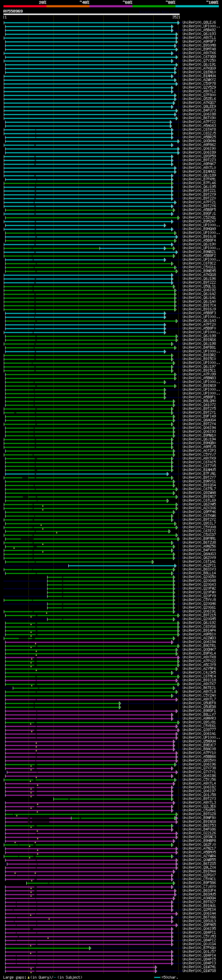Click the cyan alignment bar for UniRef100_A2ZPI1
The image size is (222, 980).
click(x=122, y=566)
